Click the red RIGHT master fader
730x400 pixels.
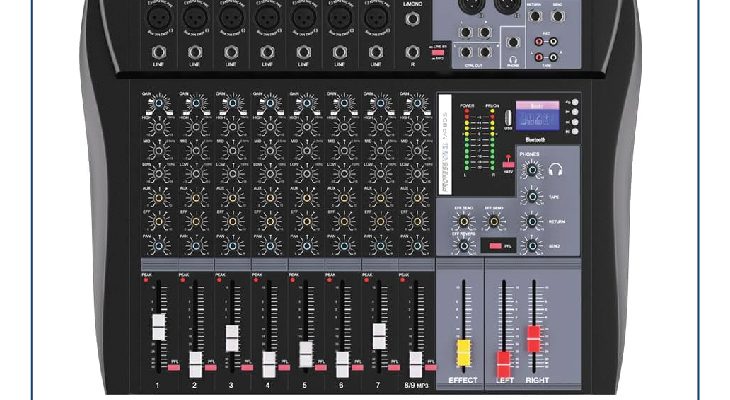click(533, 336)
